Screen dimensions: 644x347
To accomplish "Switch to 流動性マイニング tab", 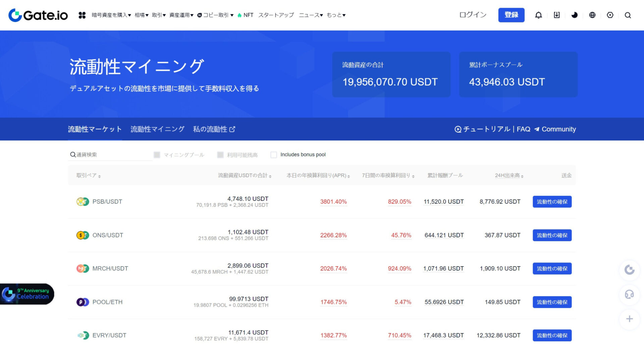I will point(158,129).
